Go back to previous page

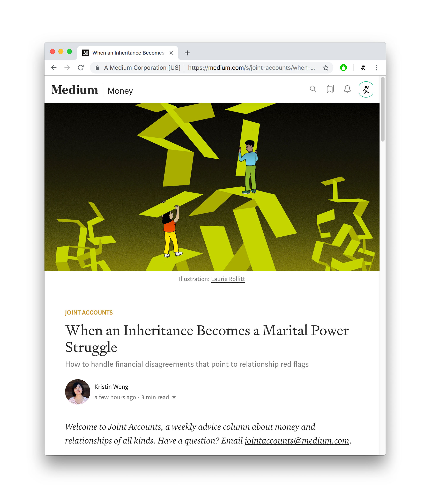coord(54,68)
